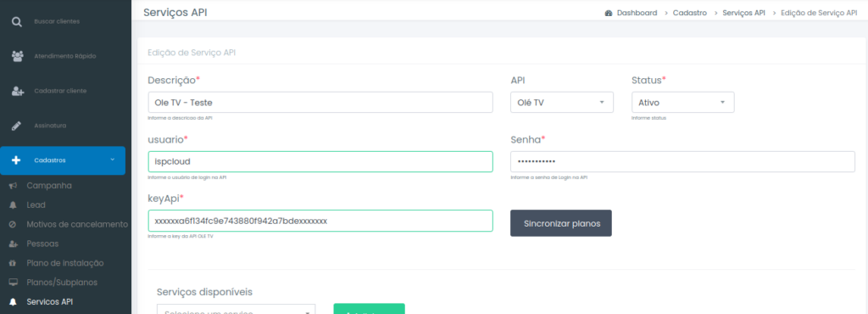Open Motivos de cancelamento menu item
The width and height of the screenshot is (868, 314).
coord(77,224)
